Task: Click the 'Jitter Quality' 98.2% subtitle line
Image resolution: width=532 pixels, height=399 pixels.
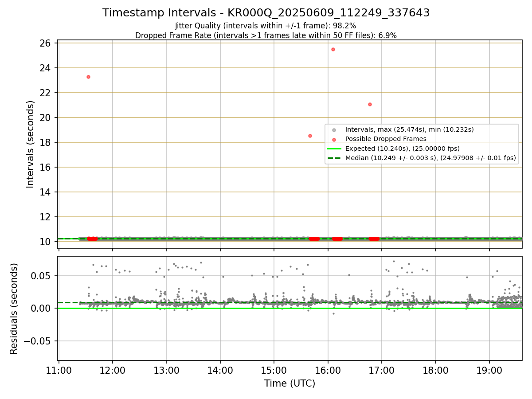Action: pos(266,26)
